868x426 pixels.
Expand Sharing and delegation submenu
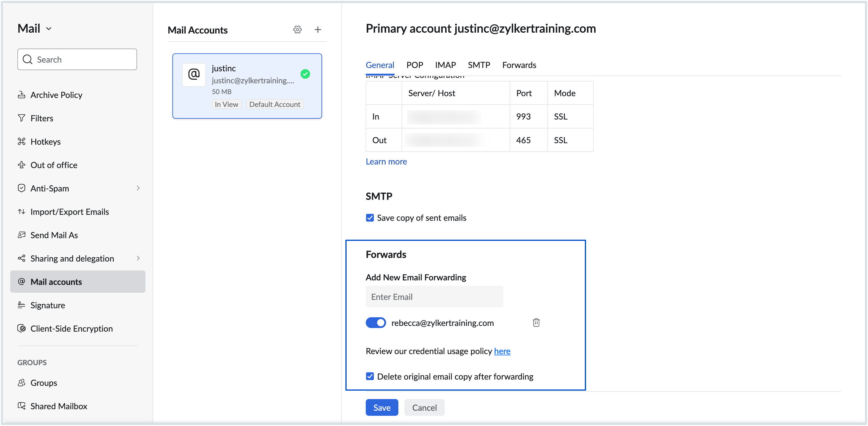(x=138, y=258)
